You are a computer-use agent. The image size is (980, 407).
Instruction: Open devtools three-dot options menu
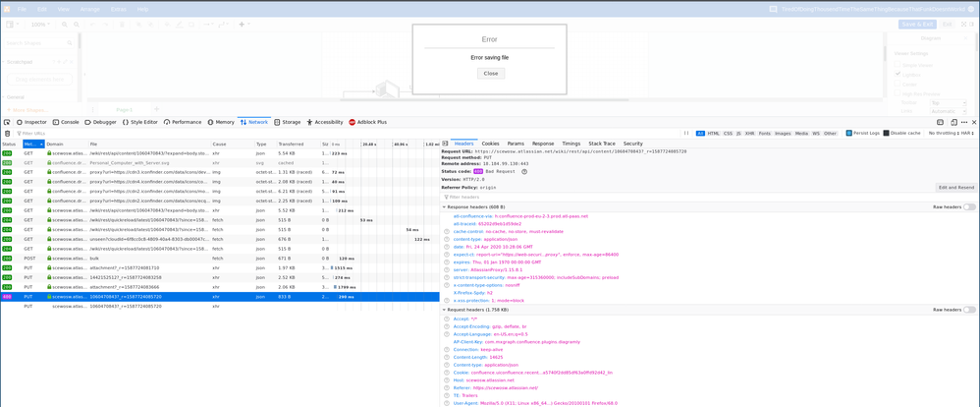coord(964,122)
